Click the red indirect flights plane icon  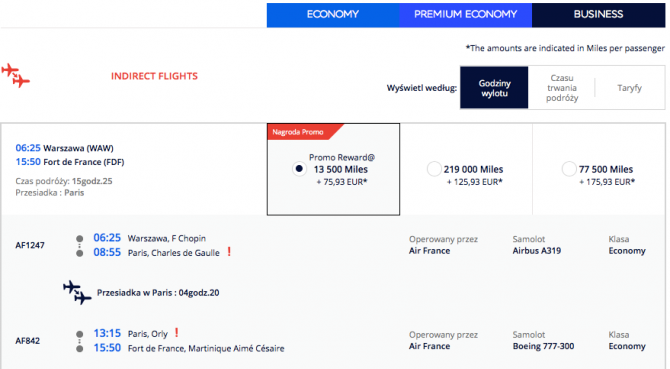click(x=15, y=76)
